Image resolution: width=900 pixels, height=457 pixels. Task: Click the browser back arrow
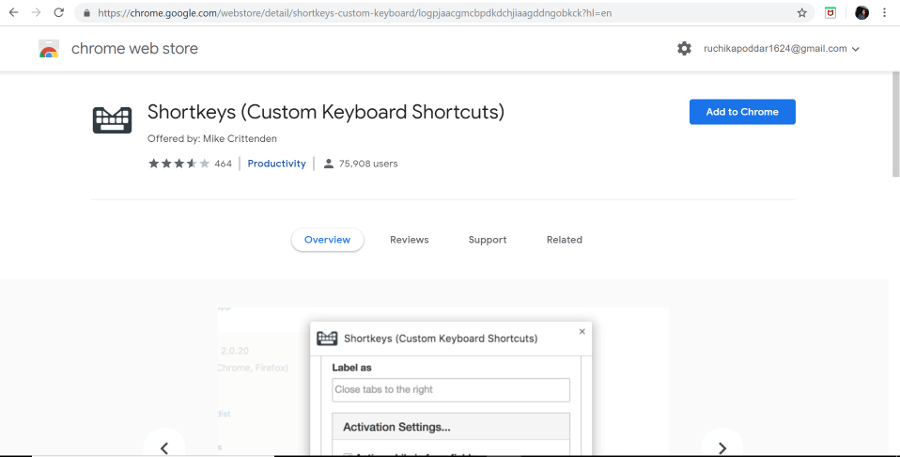(x=13, y=13)
